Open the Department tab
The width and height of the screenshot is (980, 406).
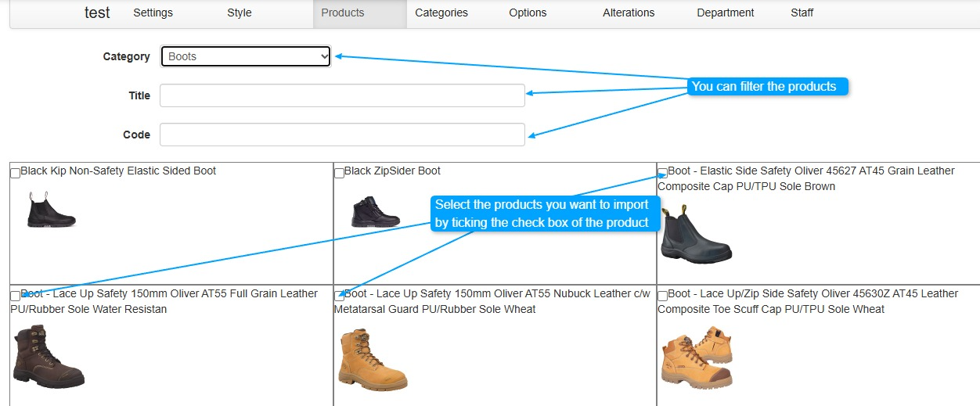click(x=725, y=13)
